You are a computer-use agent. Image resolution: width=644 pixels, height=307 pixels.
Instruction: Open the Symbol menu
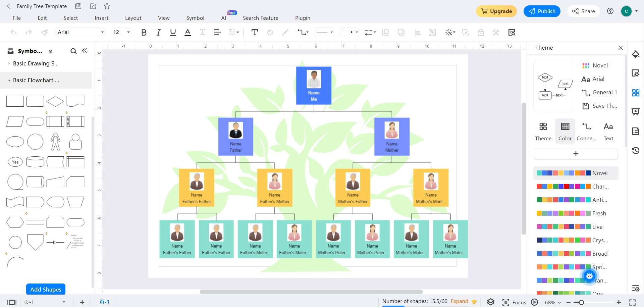coord(195,18)
